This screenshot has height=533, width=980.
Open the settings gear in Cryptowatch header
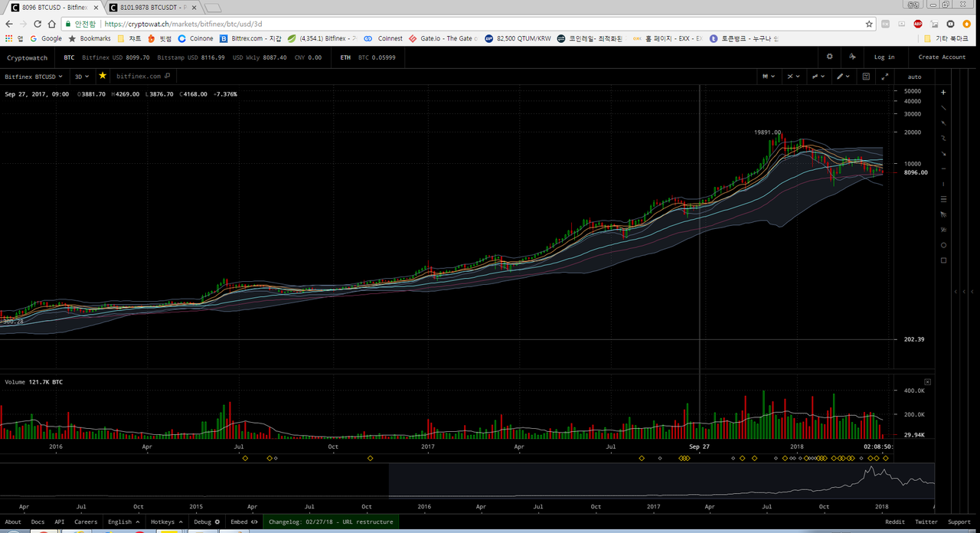830,57
